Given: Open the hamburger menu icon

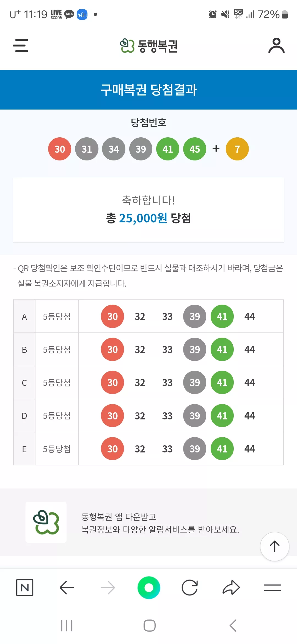Looking at the screenshot, I should click(20, 46).
